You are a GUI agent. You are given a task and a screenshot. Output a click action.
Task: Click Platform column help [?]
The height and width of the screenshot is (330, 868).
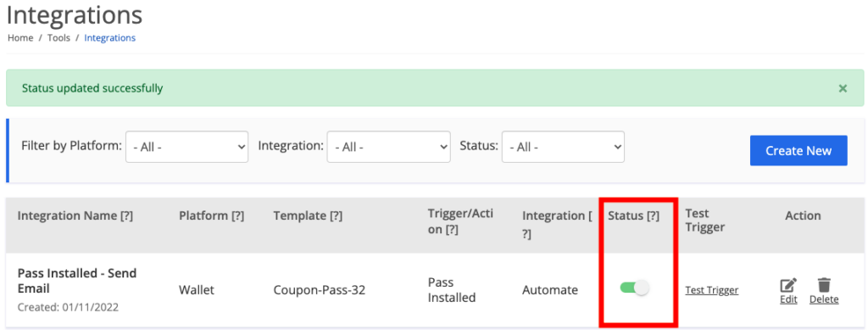point(238,216)
